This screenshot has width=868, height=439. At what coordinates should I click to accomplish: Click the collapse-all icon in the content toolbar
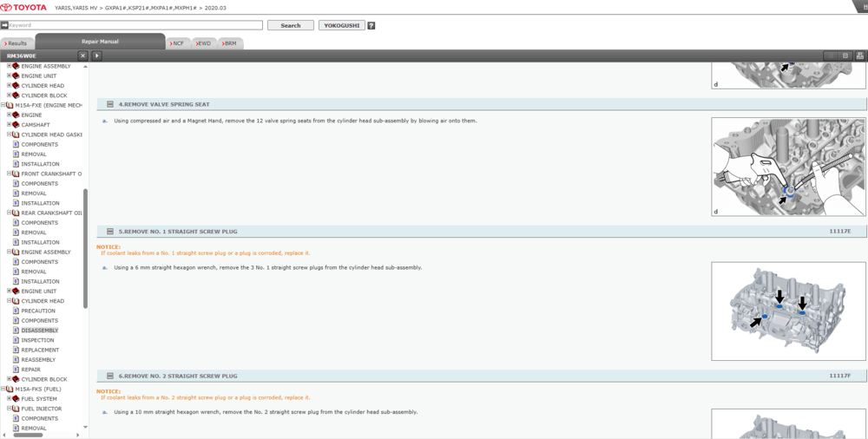pos(845,56)
